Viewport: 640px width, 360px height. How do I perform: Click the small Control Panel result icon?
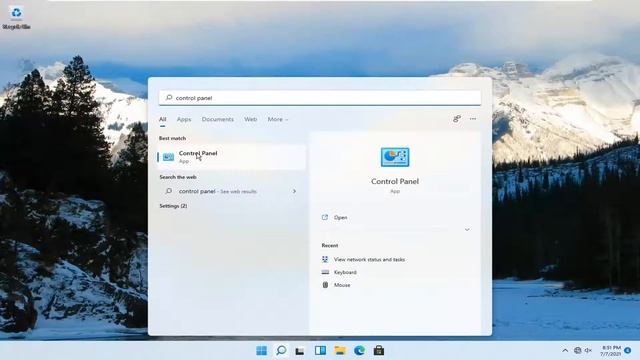(x=169, y=157)
